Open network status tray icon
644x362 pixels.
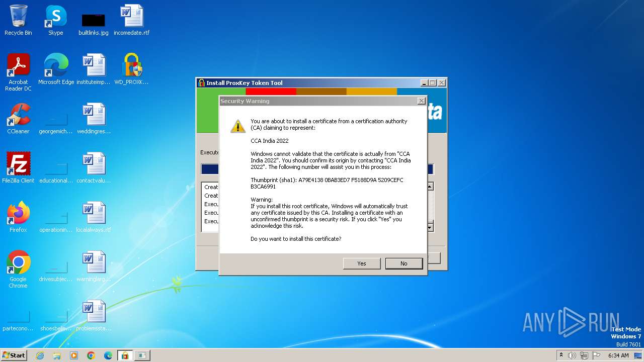(584, 355)
